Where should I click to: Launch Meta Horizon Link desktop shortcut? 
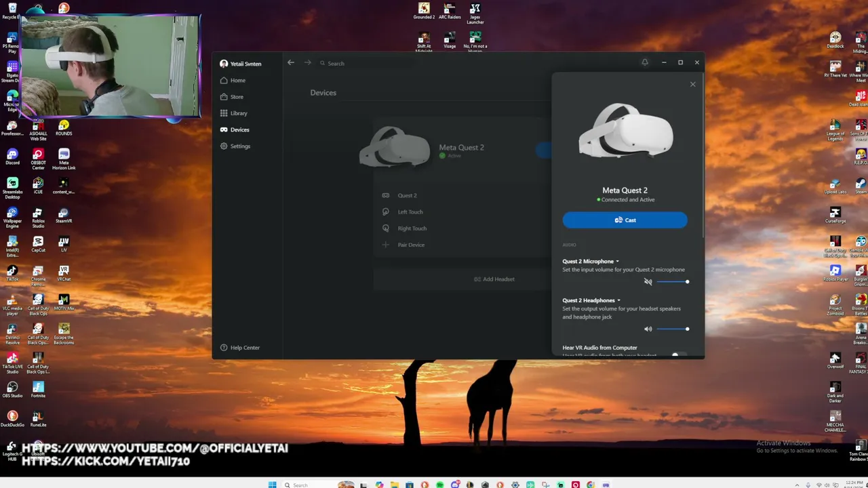pos(64,159)
